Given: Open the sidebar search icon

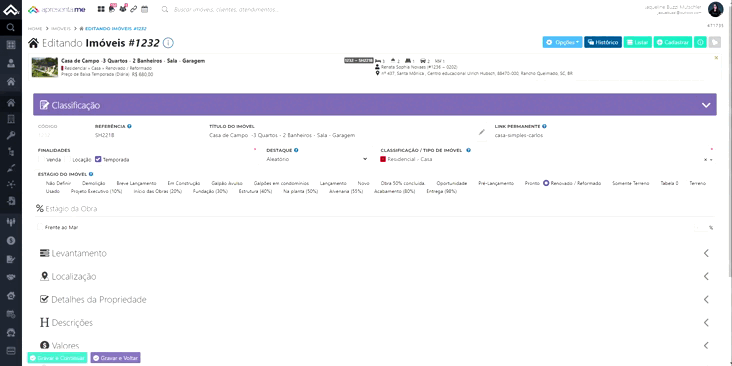Looking at the screenshot, I should pos(11,28).
